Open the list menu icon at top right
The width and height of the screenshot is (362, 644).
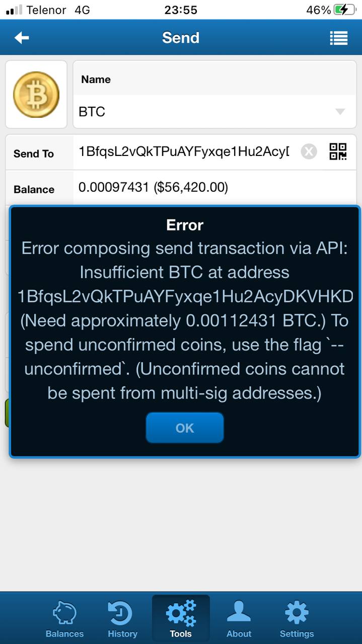pyautogui.click(x=339, y=38)
